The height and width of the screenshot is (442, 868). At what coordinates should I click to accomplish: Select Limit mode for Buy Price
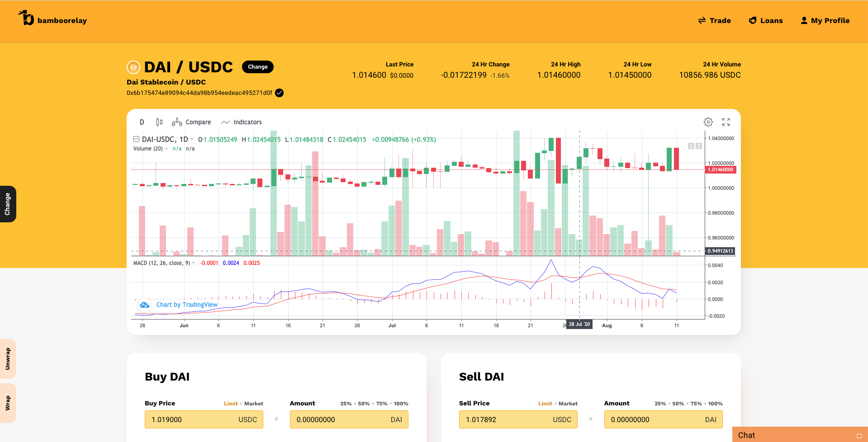click(231, 404)
